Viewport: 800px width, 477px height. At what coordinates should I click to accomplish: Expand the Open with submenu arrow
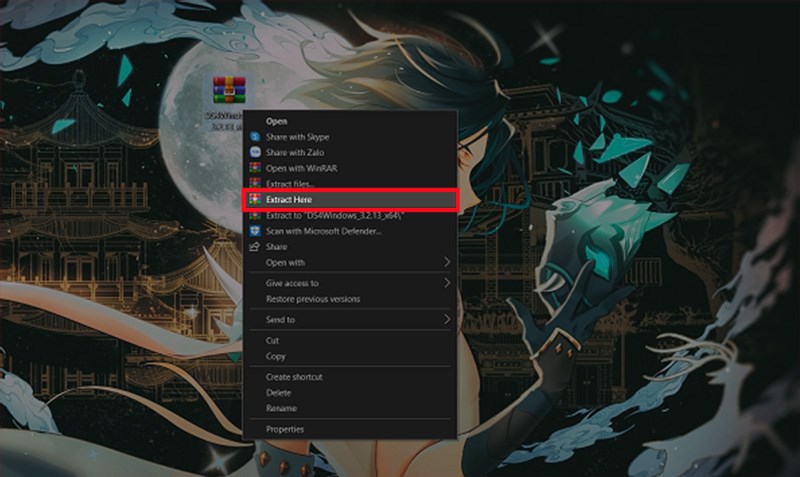[x=447, y=263]
